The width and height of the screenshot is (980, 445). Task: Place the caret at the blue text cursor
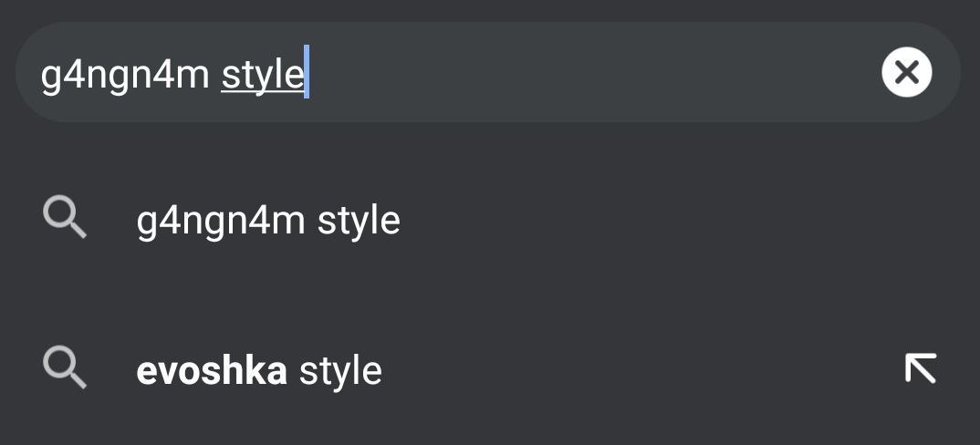tap(307, 72)
